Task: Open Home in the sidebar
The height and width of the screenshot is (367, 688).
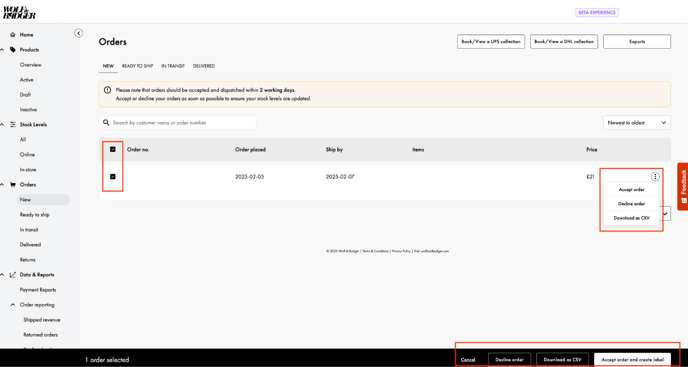Action: [x=26, y=35]
